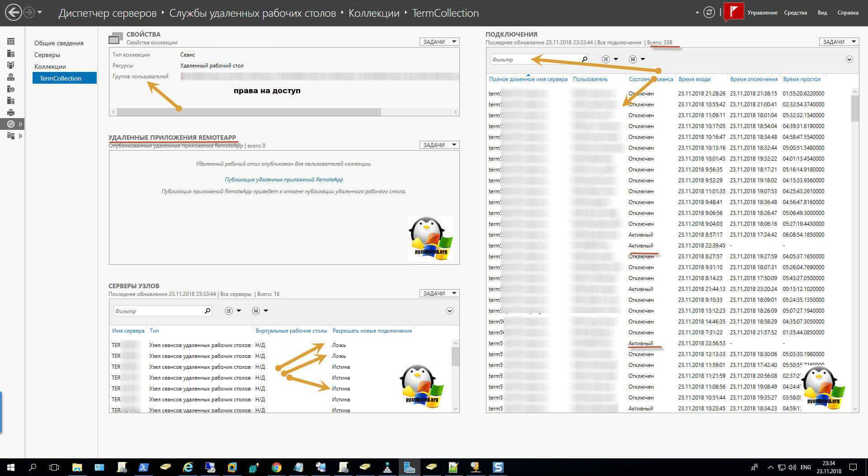Refresh Server Manager with the circular arrows icon

tap(709, 13)
